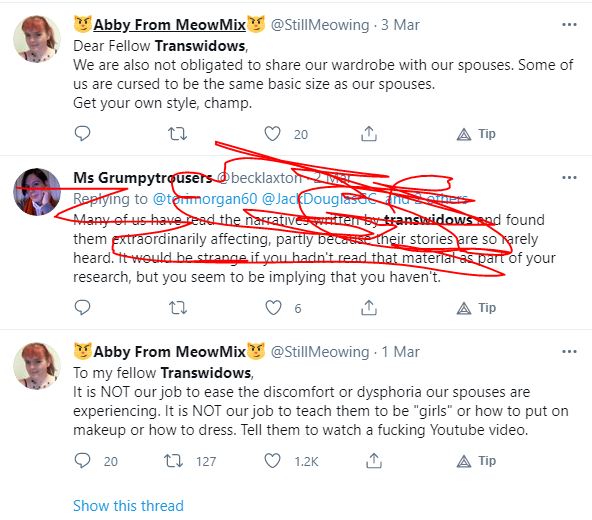Reply to Ms Grumpytrousers' tweet
The height and width of the screenshot is (520, 592).
click(82, 307)
